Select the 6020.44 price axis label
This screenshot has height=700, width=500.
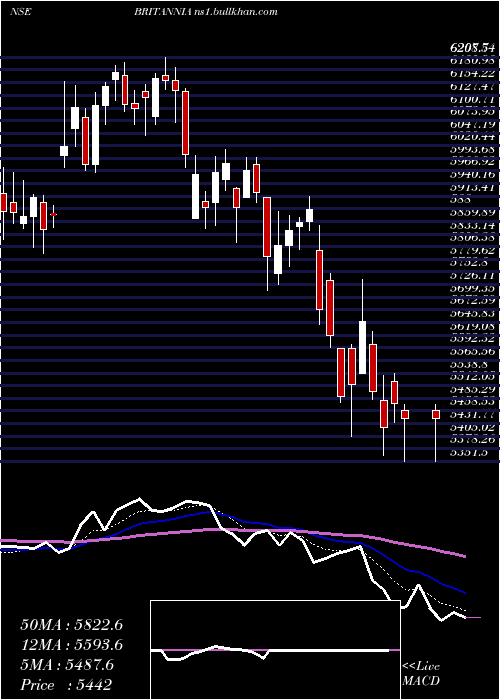click(473, 137)
